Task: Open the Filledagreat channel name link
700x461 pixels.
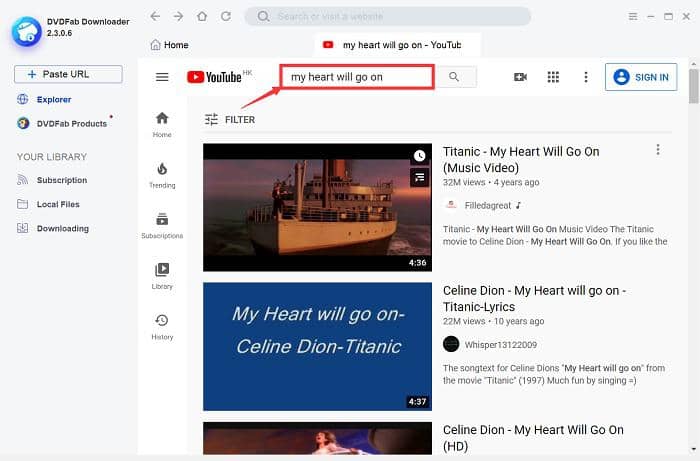Action: pyautogui.click(x=488, y=206)
